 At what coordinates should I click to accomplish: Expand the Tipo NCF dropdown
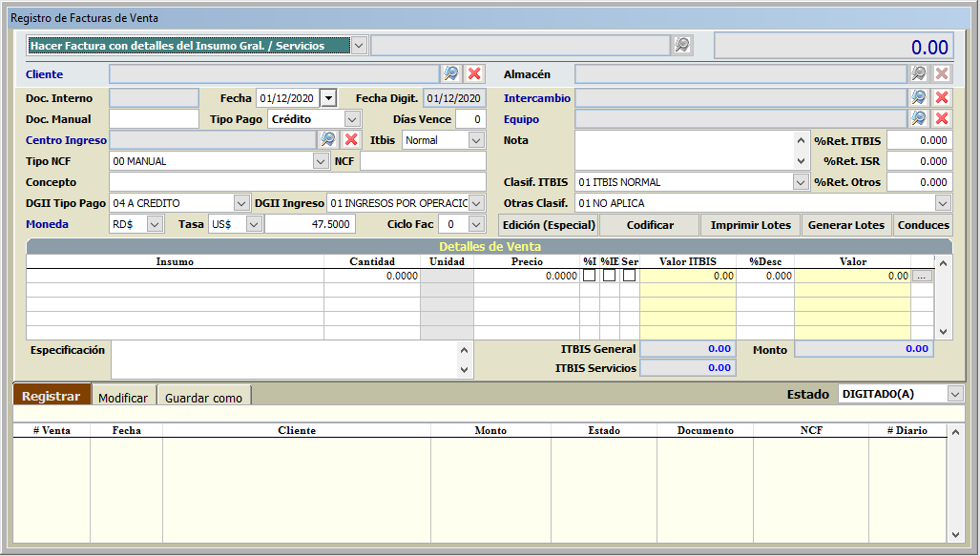pyautogui.click(x=321, y=161)
